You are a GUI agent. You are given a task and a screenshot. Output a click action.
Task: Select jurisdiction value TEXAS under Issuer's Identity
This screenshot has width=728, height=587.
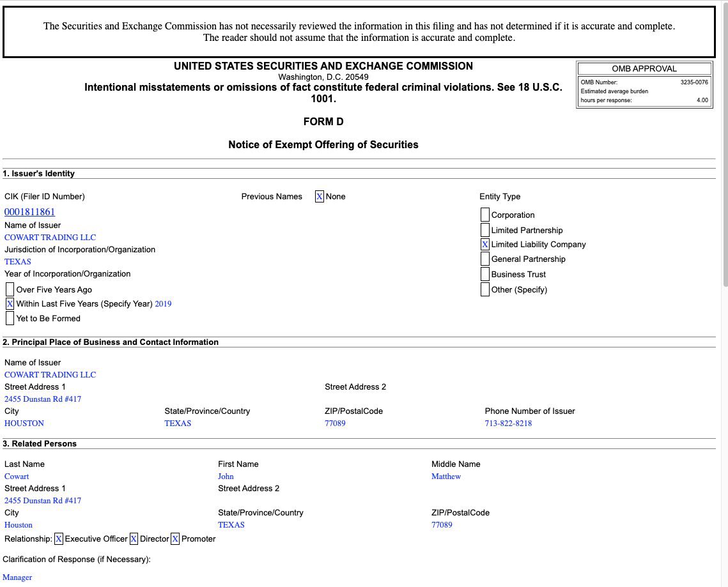coord(18,262)
